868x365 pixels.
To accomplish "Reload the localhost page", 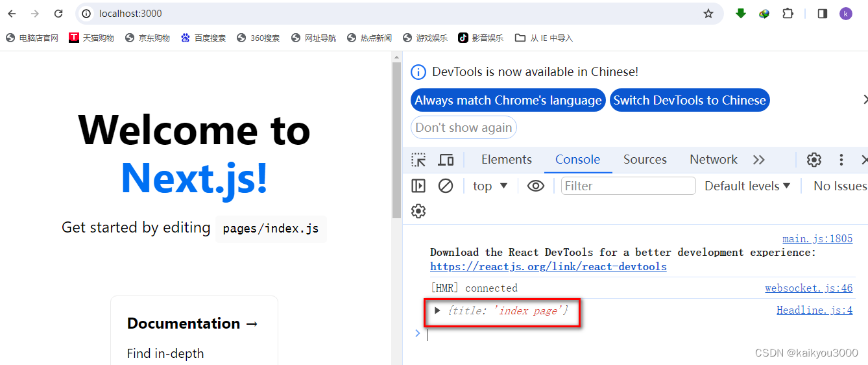I will (58, 14).
